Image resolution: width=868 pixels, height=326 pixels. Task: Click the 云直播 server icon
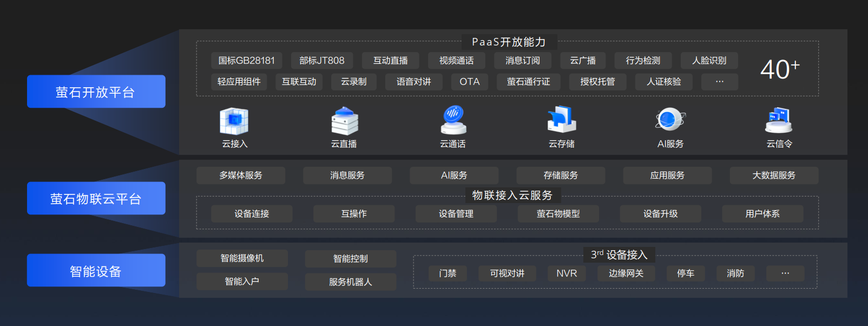pos(344,121)
